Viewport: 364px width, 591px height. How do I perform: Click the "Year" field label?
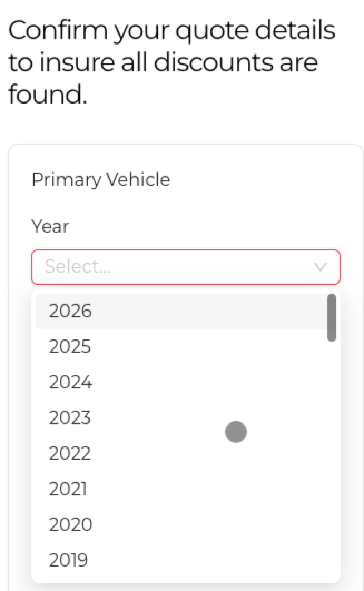pyautogui.click(x=50, y=226)
